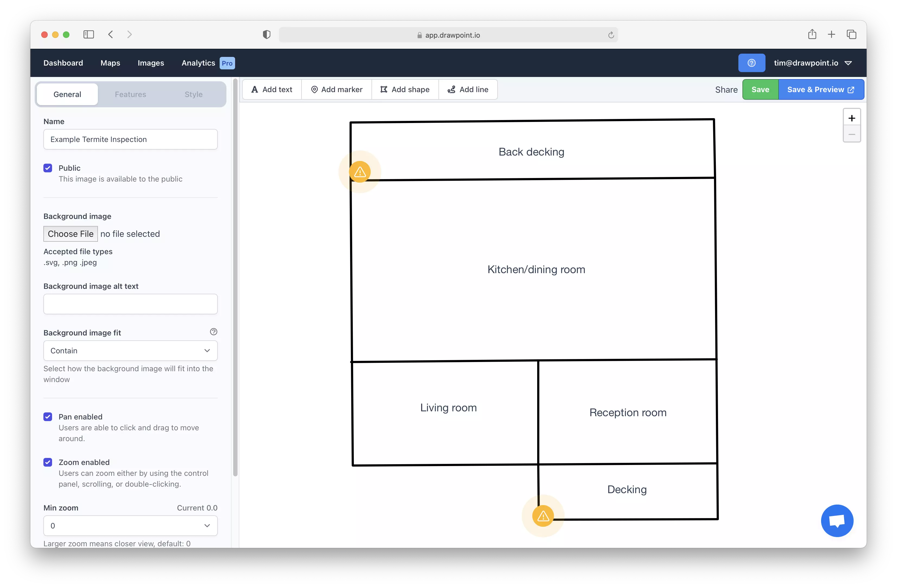This screenshot has height=588, width=897.
Task: Open the Min zoom dropdown
Action: point(130,525)
